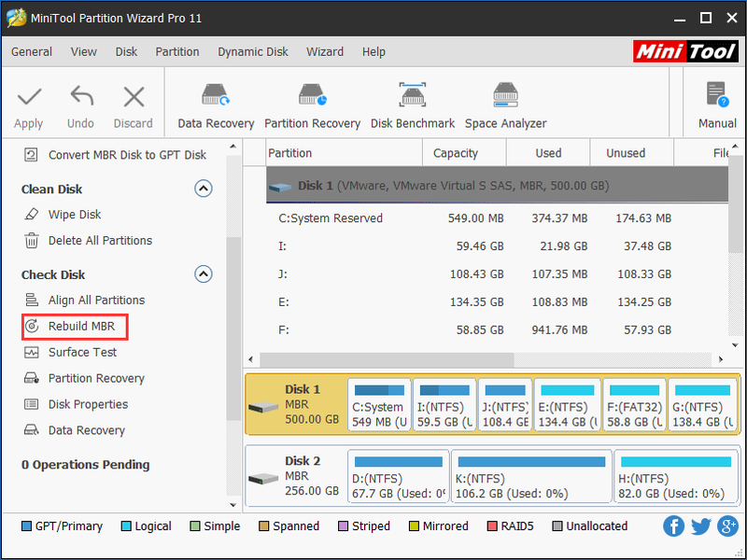The image size is (747, 560).
Task: Click the Undo arrow icon
Action: tap(81, 97)
